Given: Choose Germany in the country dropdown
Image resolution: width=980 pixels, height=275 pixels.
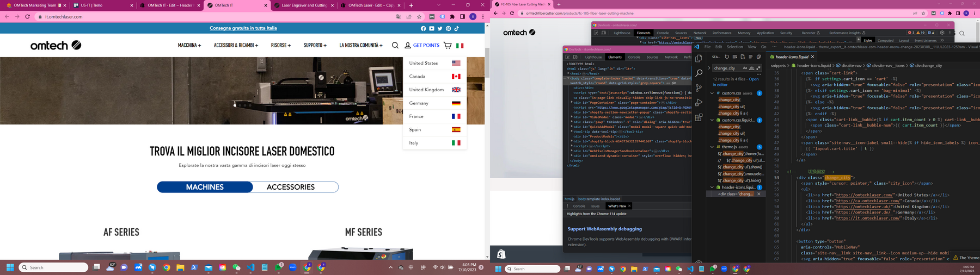Looking at the screenshot, I should pyautogui.click(x=435, y=103).
